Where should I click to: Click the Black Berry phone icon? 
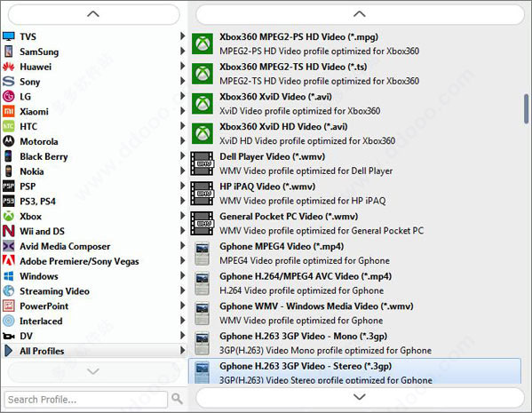click(9, 156)
